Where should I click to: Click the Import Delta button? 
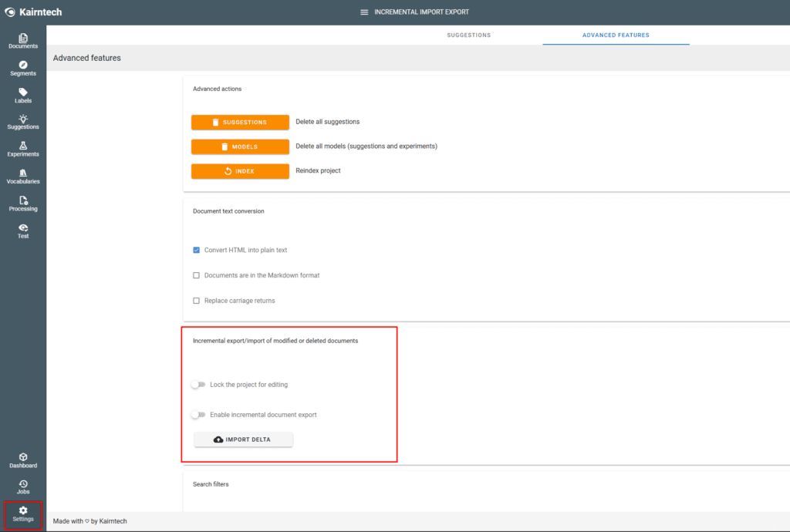point(243,439)
